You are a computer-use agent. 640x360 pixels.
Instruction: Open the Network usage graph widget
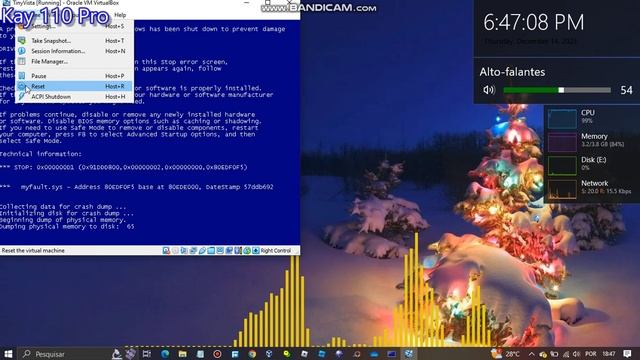point(562,189)
